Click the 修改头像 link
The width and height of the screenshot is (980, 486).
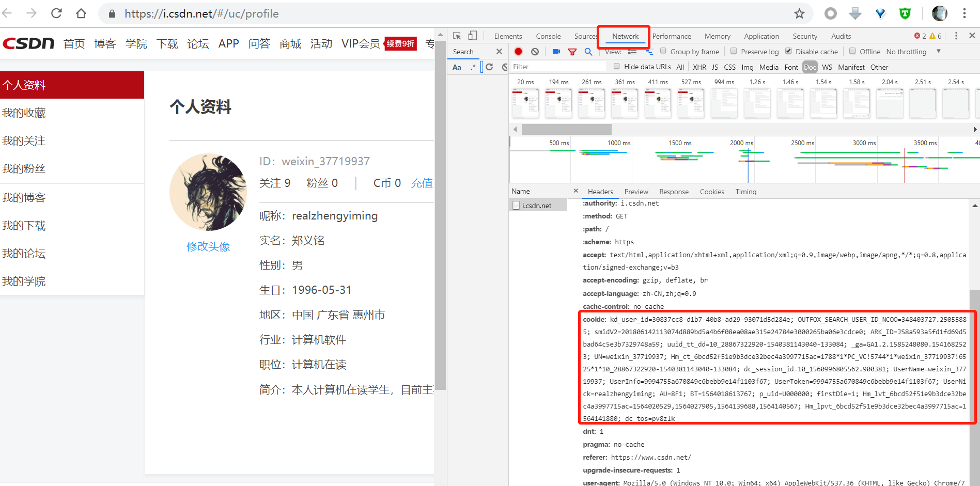[208, 246]
